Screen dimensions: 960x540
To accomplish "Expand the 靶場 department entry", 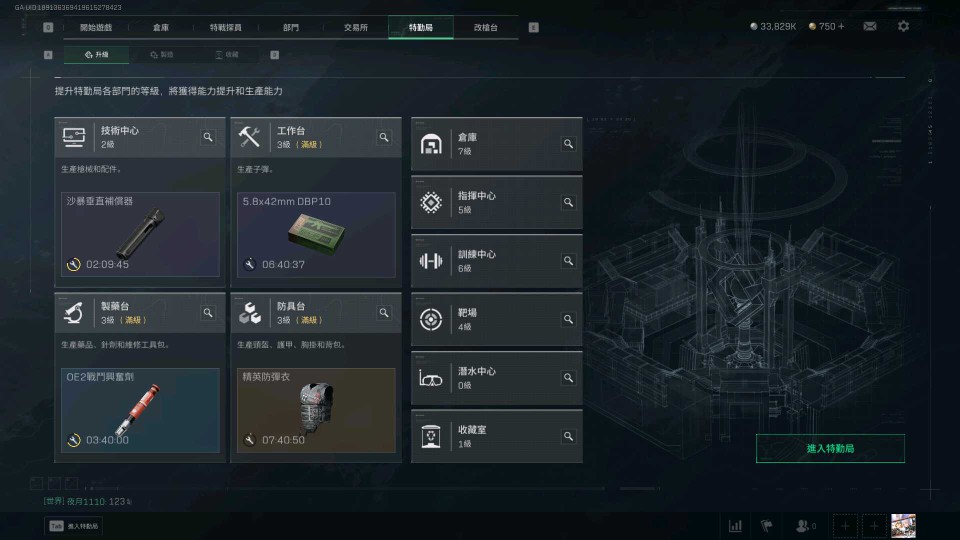I will 497,320.
